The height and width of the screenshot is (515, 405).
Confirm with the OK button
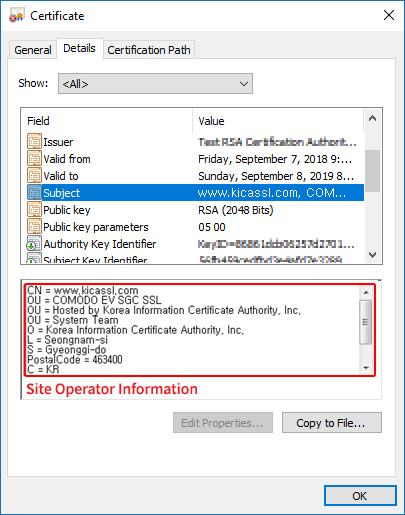(x=360, y=496)
